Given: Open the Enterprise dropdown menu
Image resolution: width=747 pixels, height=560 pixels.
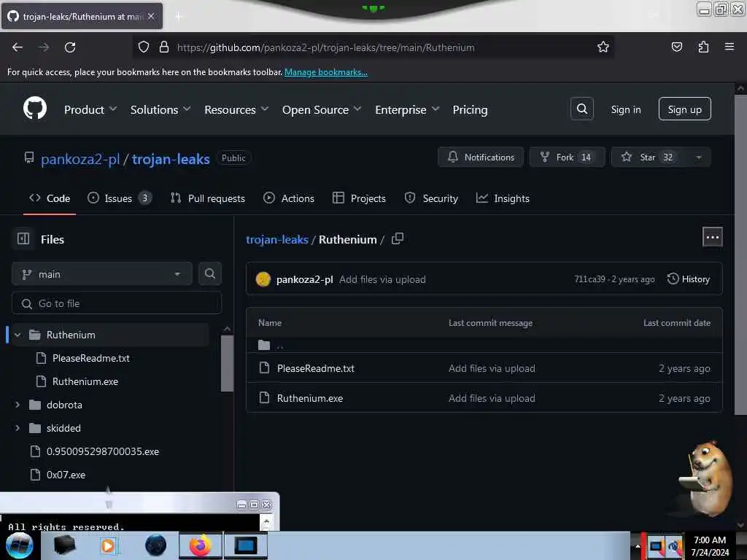Looking at the screenshot, I should (407, 110).
